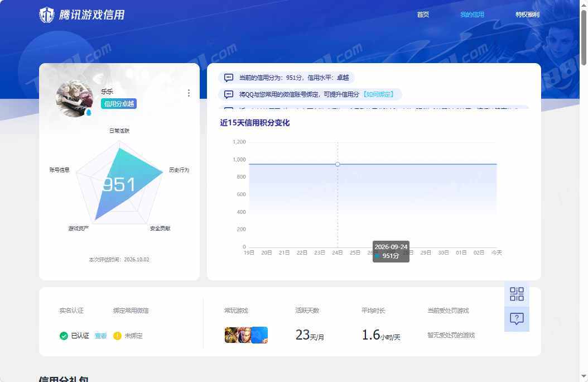Viewport: 588px width, 382px height.
Task: Click the scrollbar down arrow
Action: tap(584, 376)
